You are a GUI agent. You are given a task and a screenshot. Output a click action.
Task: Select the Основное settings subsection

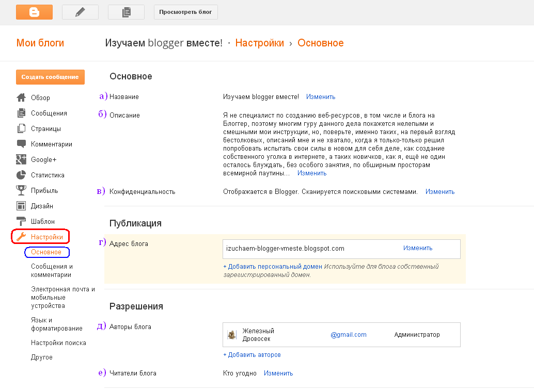pos(46,252)
